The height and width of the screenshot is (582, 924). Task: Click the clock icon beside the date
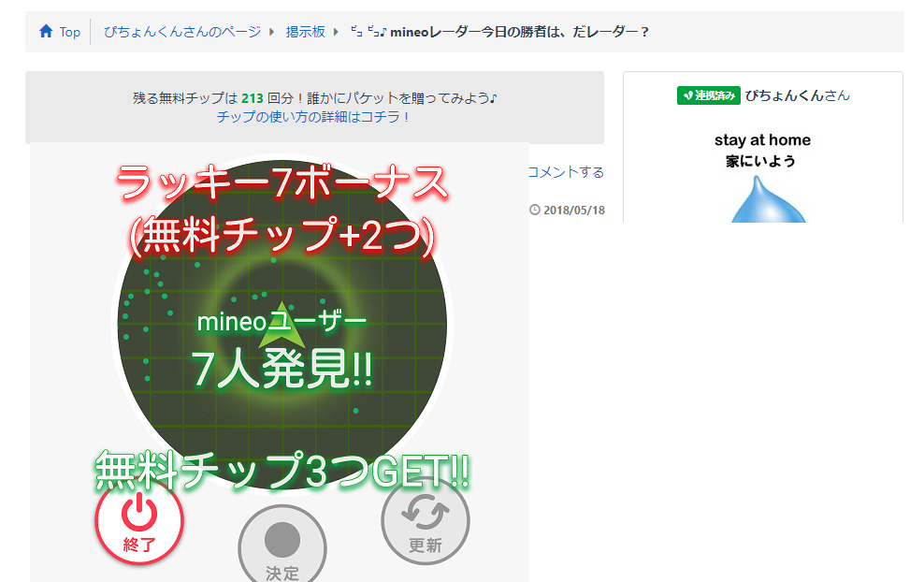[535, 210]
